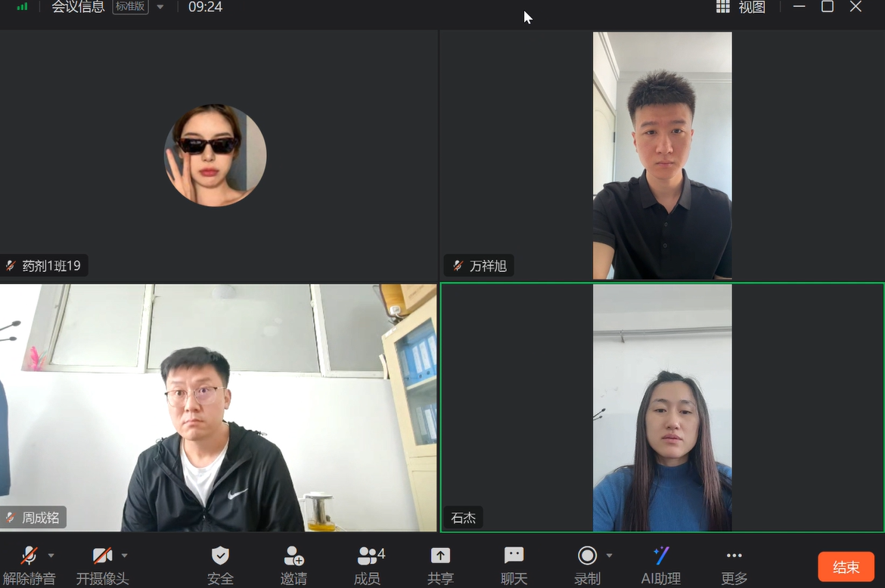End the meeting with 结束 button

point(846,567)
